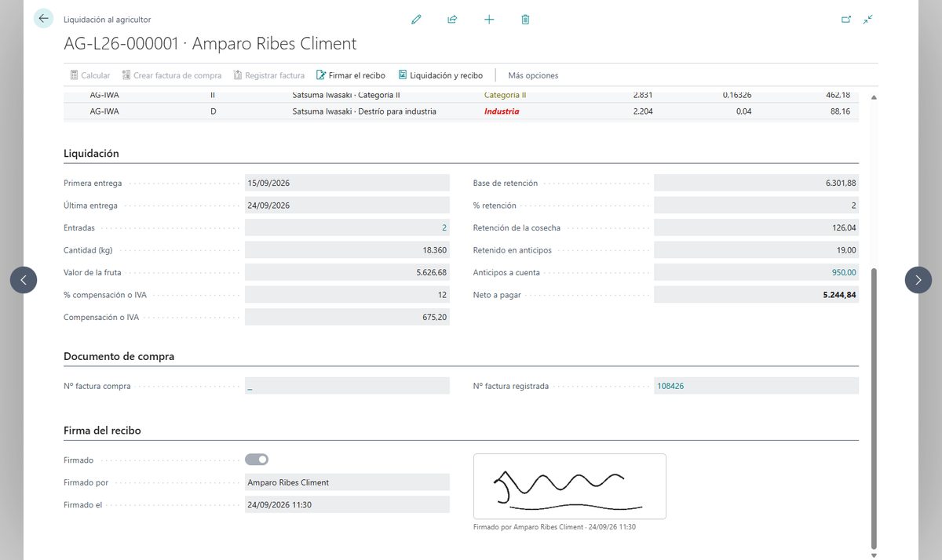
Task: Open Anticipos a cuenta value 950,00
Action: (844, 273)
